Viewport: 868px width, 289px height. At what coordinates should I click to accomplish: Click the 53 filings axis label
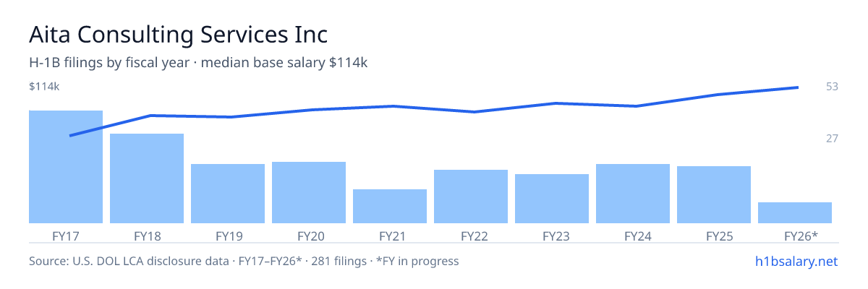click(832, 87)
